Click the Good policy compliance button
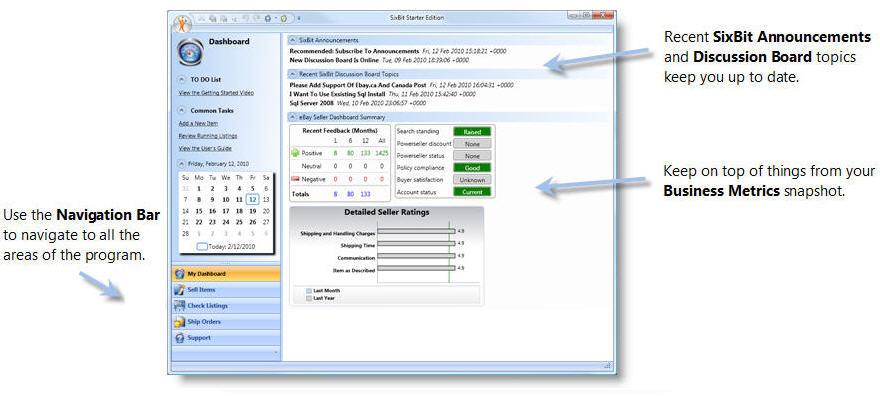 click(472, 168)
